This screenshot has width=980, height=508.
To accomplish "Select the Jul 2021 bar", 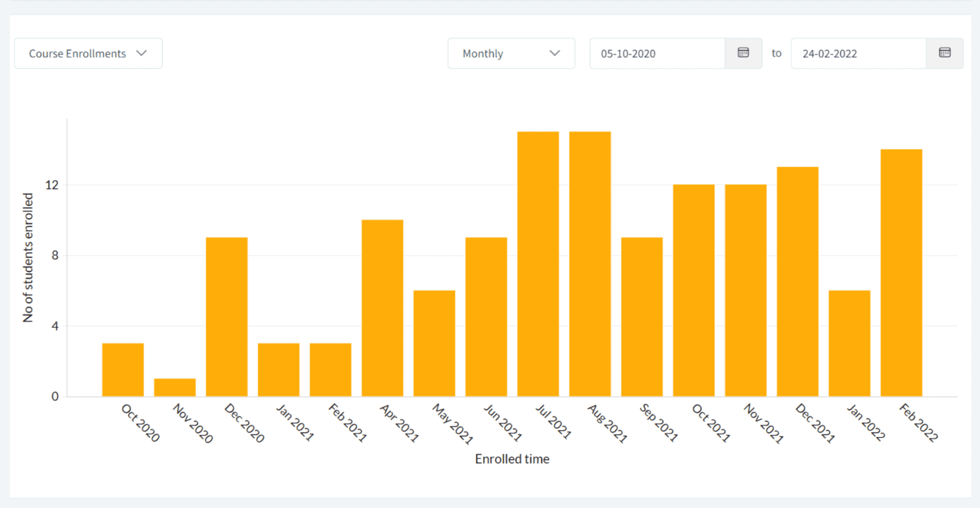I will point(538,264).
